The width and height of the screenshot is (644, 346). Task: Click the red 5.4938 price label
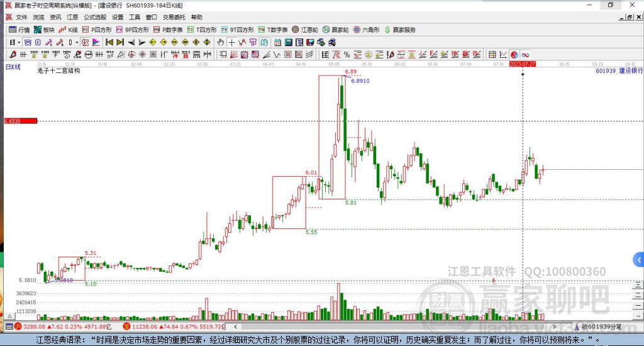tap(21, 121)
